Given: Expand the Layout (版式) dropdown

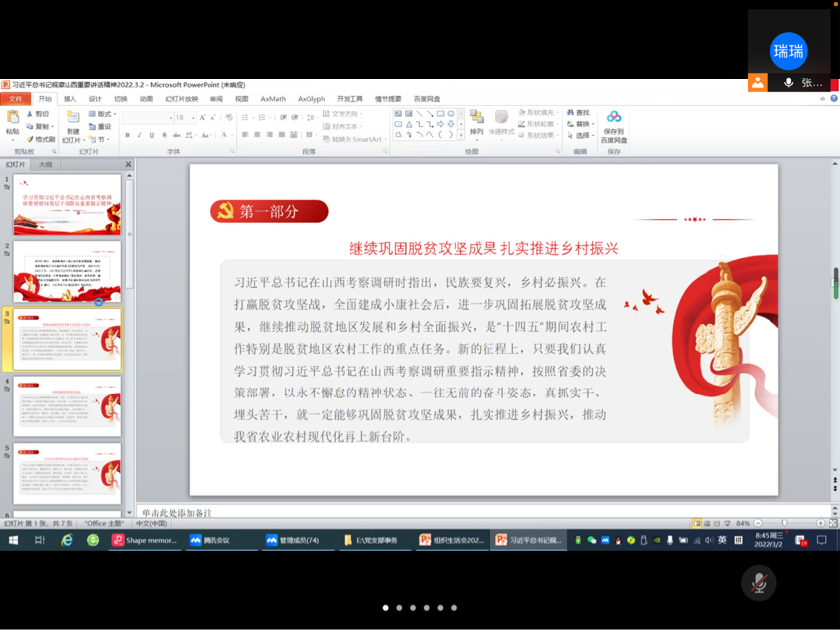Looking at the screenshot, I should click(101, 114).
